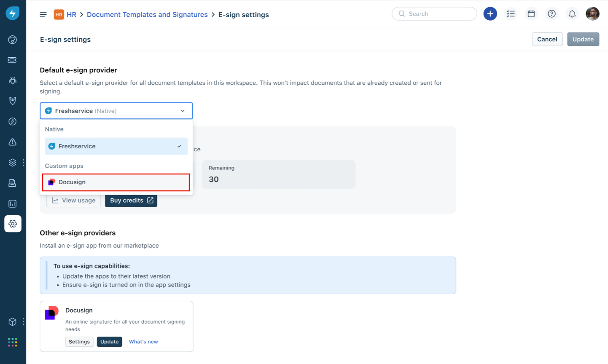Click 'Install an e-sign app from our marketplace'
This screenshot has height=364, width=608.
[99, 246]
